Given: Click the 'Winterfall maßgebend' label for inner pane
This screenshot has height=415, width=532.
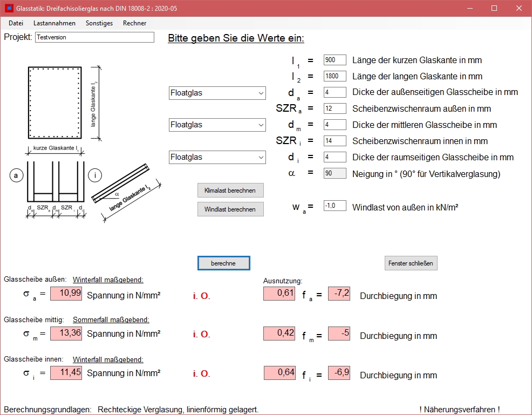Looking at the screenshot, I should click(108, 359).
